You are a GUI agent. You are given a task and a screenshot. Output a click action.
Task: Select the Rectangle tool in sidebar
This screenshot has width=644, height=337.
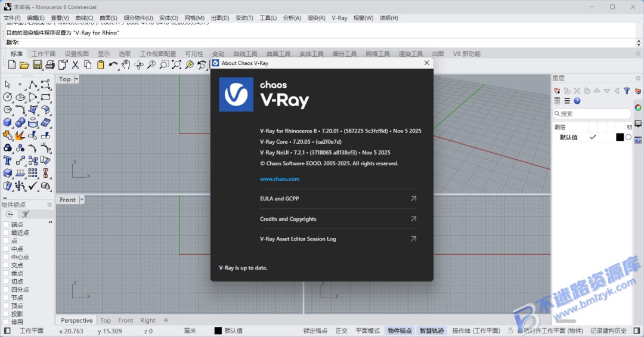45,97
